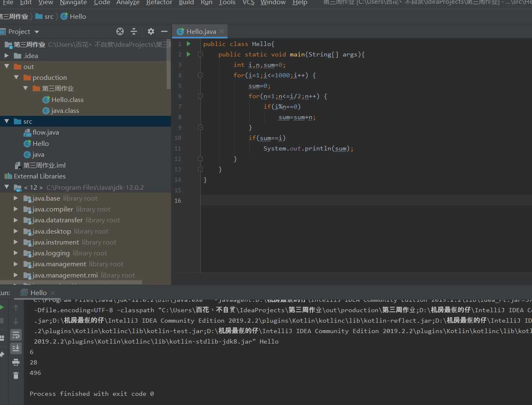Open the Run menu

(207, 3)
